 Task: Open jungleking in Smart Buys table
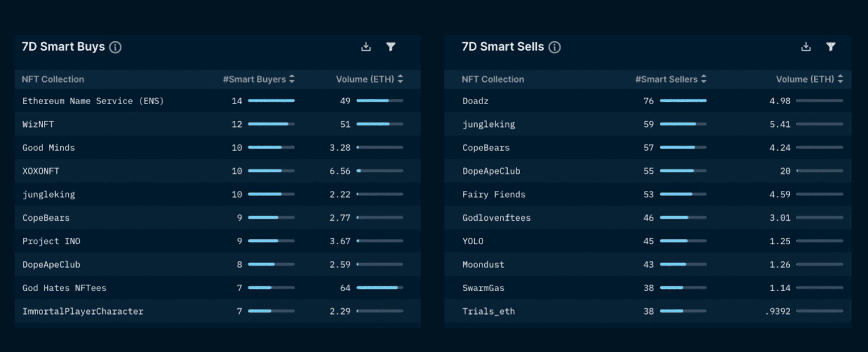point(49,194)
